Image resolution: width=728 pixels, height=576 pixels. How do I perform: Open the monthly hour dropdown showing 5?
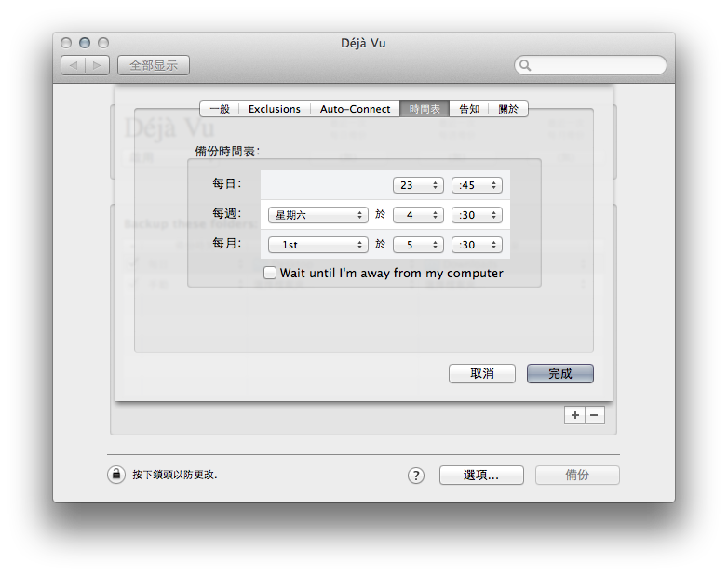coord(418,245)
